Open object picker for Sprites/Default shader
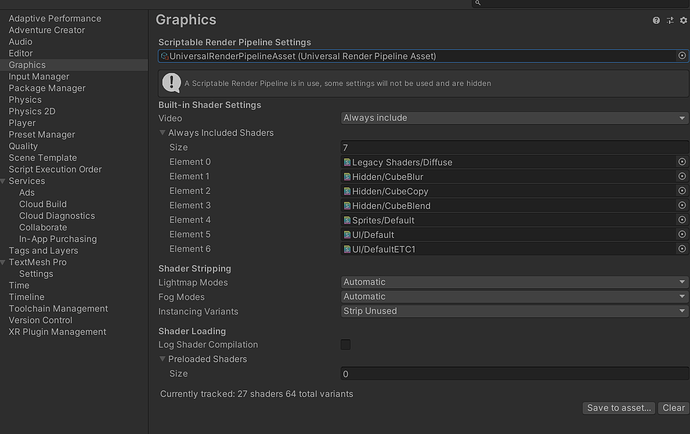Viewport: 690px width, 434px height. [682, 220]
